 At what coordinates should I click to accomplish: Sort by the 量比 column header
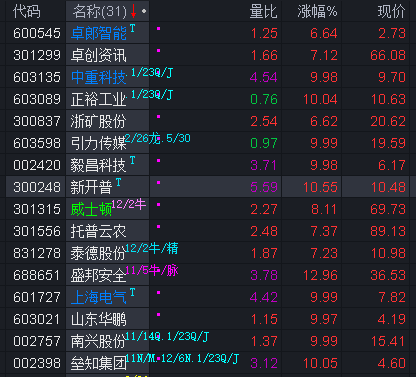pos(263,11)
